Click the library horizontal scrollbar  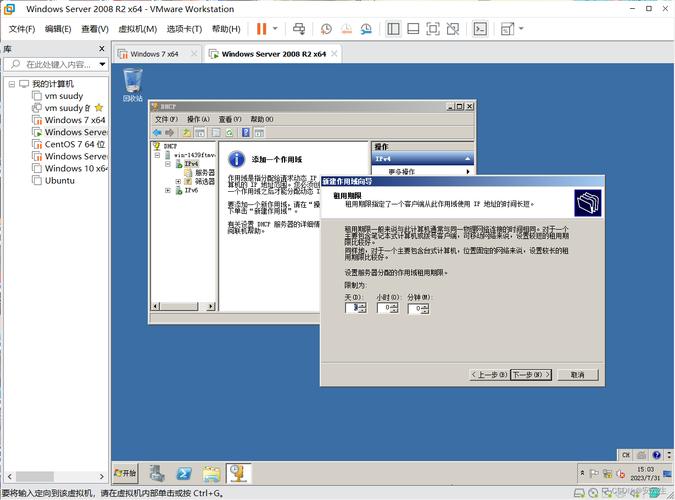point(56,476)
